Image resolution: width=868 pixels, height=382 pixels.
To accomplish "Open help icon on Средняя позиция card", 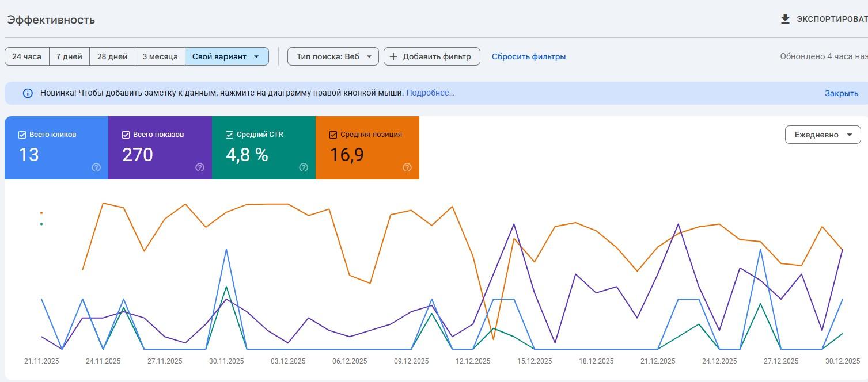I will [407, 167].
